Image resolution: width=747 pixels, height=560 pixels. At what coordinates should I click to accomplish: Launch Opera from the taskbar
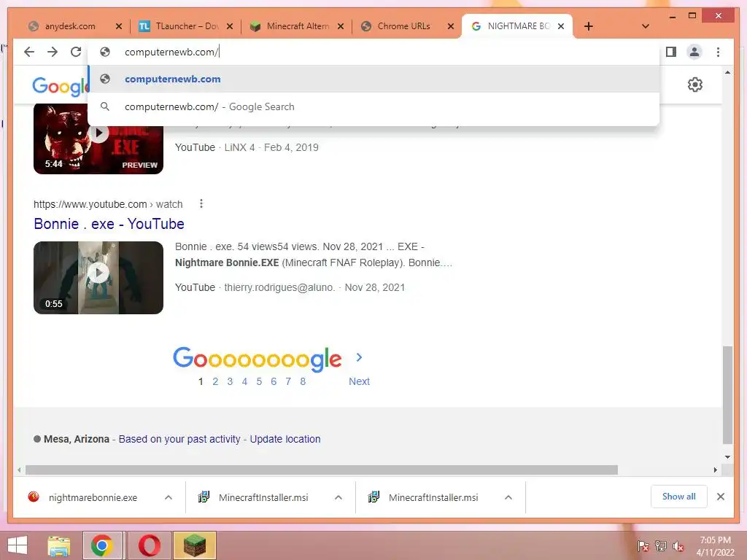(x=149, y=545)
